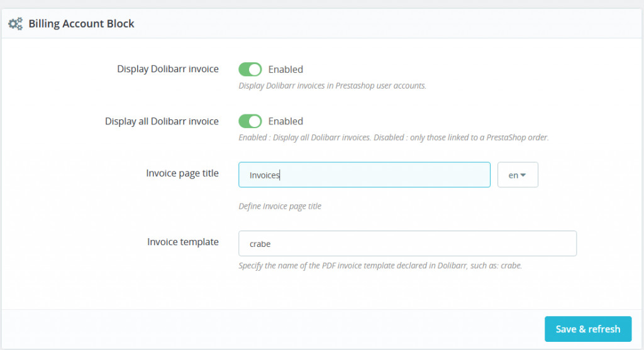The image size is (644, 350).
Task: Click the 'Invoice page title' label
Action: pyautogui.click(x=182, y=173)
